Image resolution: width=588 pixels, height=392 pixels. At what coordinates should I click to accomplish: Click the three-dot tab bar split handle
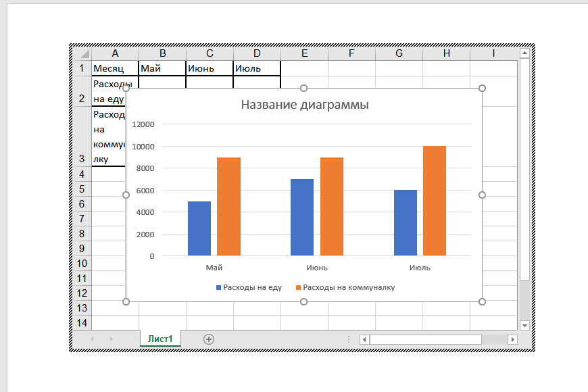[349, 339]
